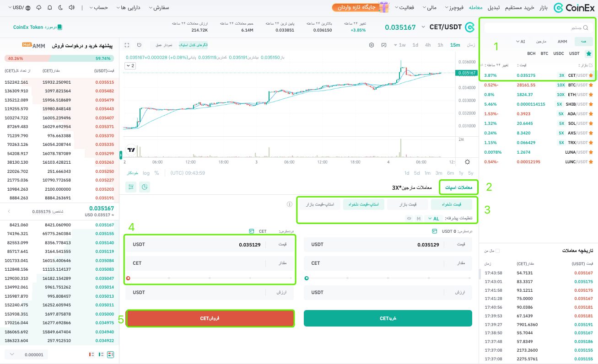Screen dimensions: 598x364
Task: Click the green chart pane collapse handle
Action: [121, 155]
